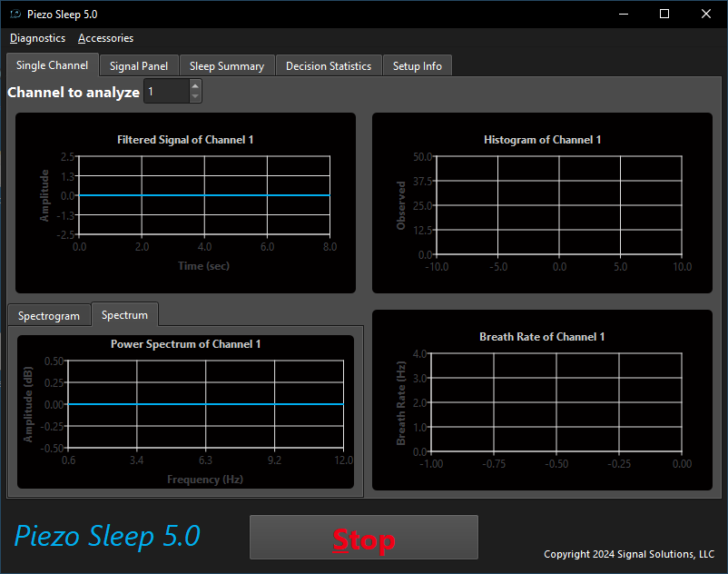728x574 pixels.
Task: Open the Accessories menu
Action: click(x=105, y=38)
